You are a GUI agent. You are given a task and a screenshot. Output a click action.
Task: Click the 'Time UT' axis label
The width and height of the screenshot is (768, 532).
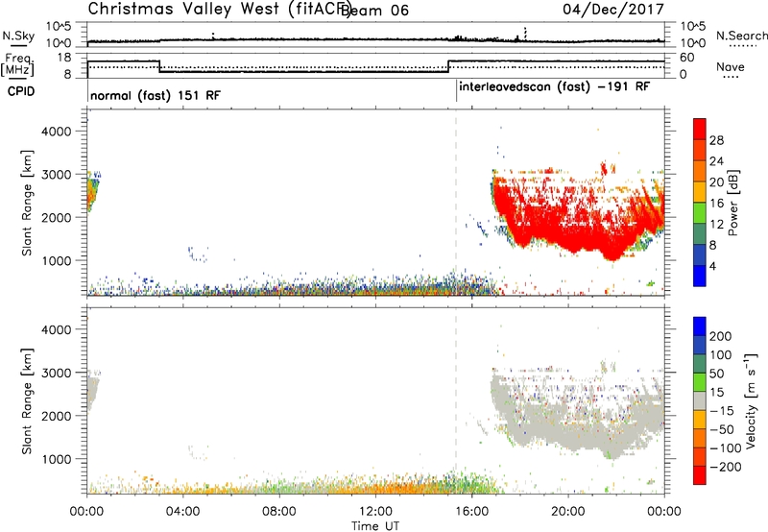click(x=375, y=526)
